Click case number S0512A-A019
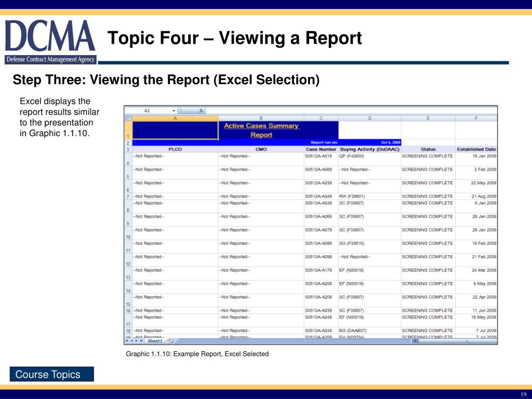This screenshot has height=399, width=532. click(318, 156)
